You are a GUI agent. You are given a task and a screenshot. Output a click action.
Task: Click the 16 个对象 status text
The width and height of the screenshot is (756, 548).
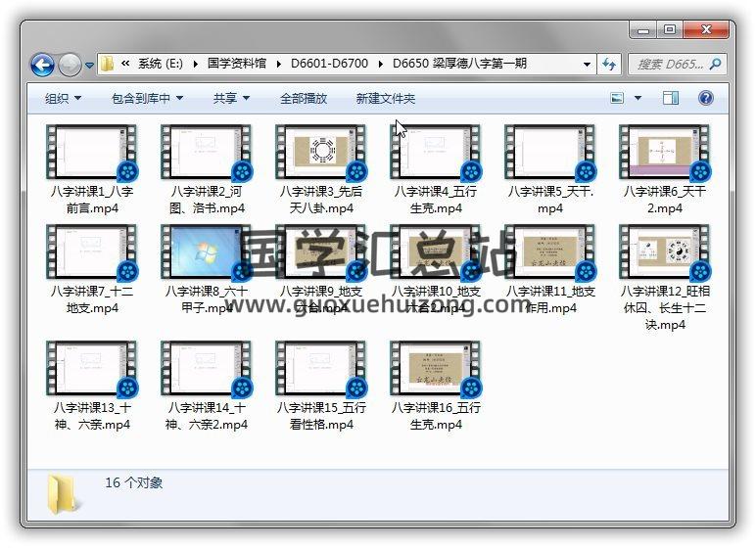coord(133,482)
